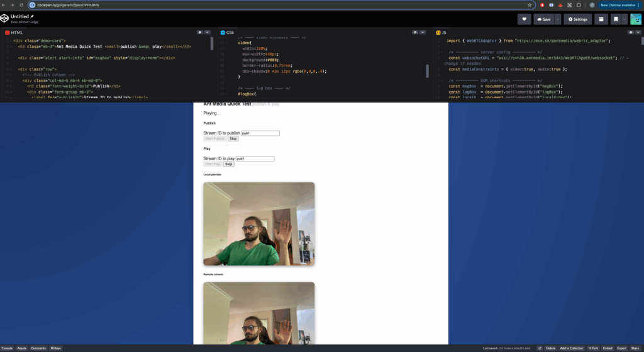Screen dimensions: 644x352
Task: Fold the CSS video rule gutter arrow
Action: click(x=226, y=43)
